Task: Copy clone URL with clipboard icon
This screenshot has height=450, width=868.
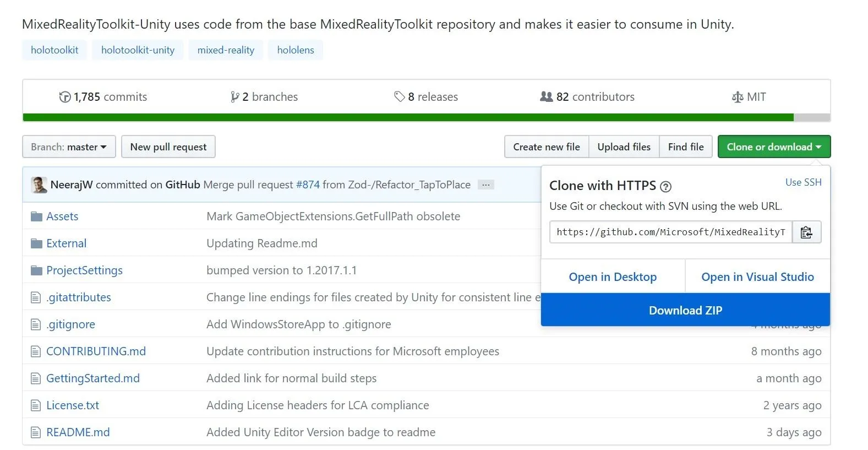Action: click(806, 232)
